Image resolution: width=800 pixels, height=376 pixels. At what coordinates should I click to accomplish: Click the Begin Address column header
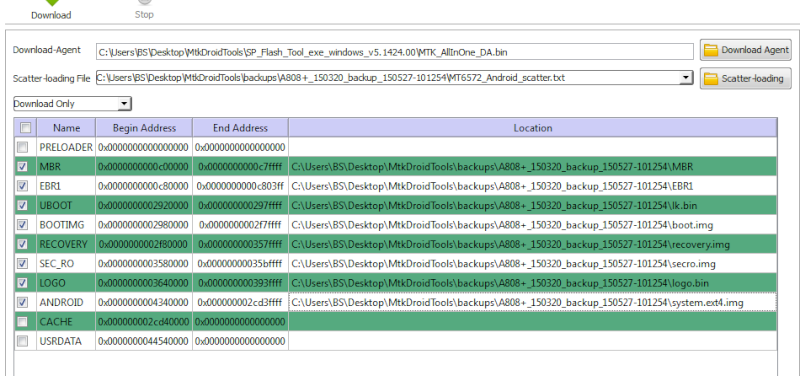[x=144, y=128]
